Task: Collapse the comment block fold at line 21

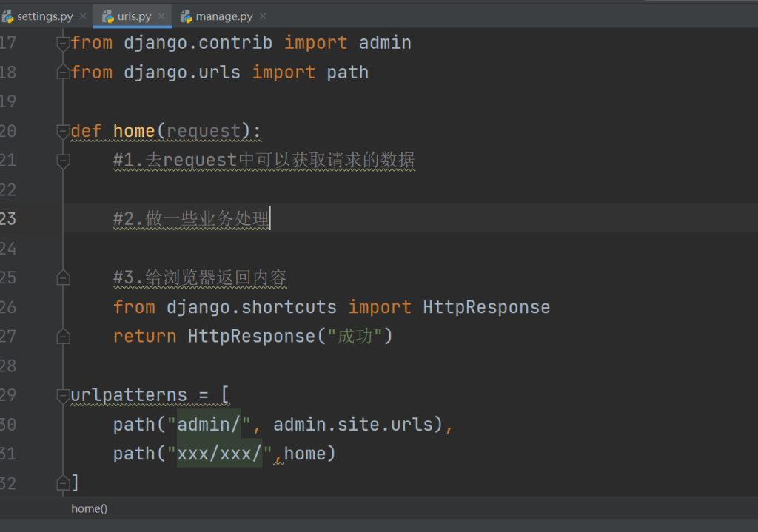Action: 63,161
